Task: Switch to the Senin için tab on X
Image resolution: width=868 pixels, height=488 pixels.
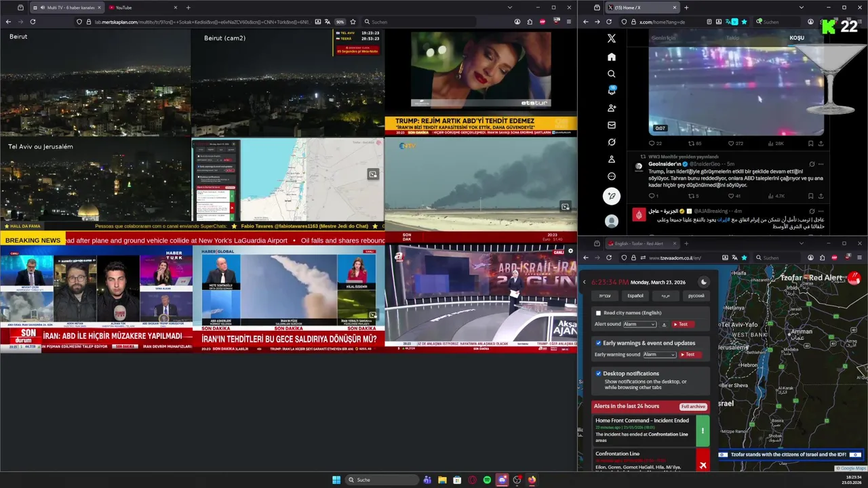Action: (663, 38)
